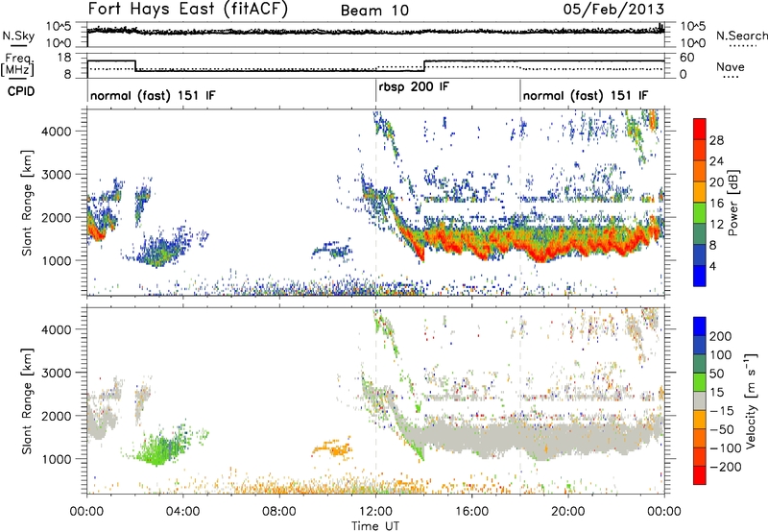
Task: Click the "Nave" legend label
Action: coord(730,66)
